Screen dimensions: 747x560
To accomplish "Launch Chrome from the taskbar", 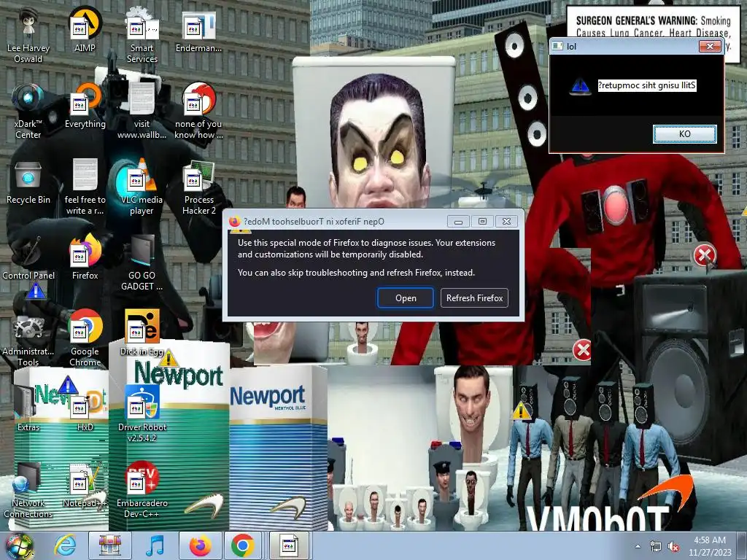I will (242, 545).
